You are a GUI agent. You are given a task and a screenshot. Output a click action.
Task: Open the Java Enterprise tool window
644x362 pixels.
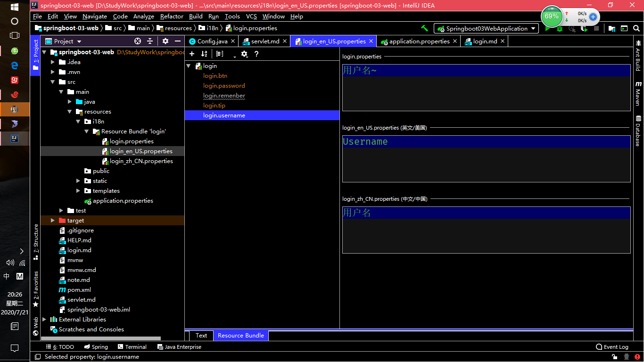(179, 347)
